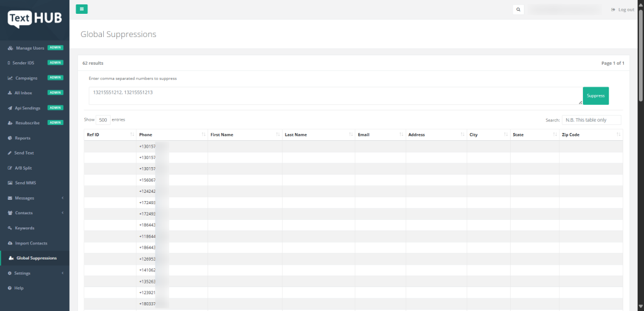Click the search magnifier icon in header

(518, 9)
